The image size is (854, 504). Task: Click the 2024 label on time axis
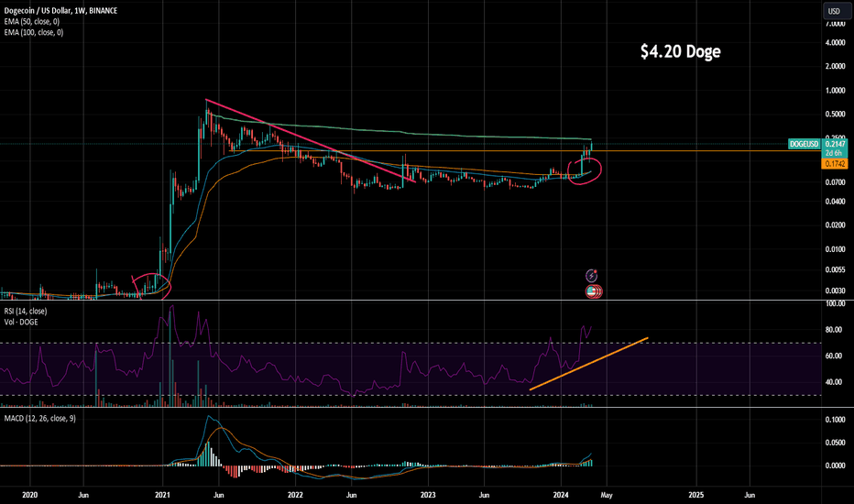coord(561,495)
